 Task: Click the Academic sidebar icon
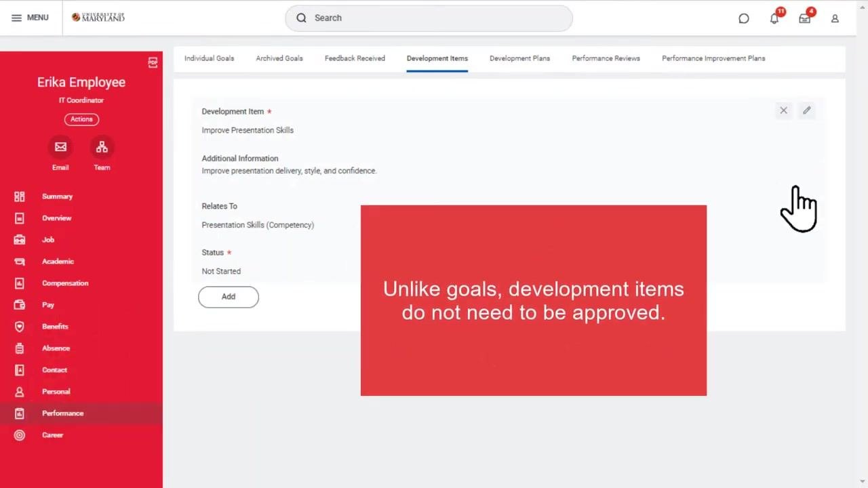(20, 262)
